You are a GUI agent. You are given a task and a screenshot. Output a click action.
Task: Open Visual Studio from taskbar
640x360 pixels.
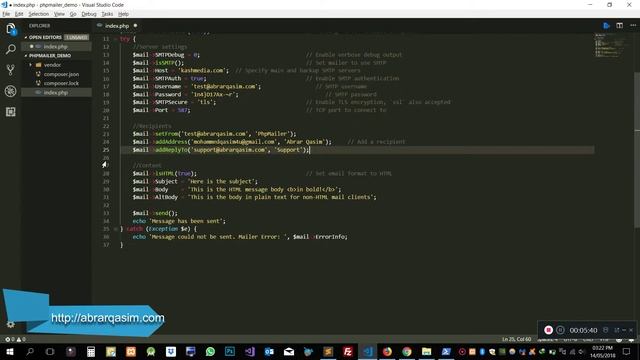point(249,351)
